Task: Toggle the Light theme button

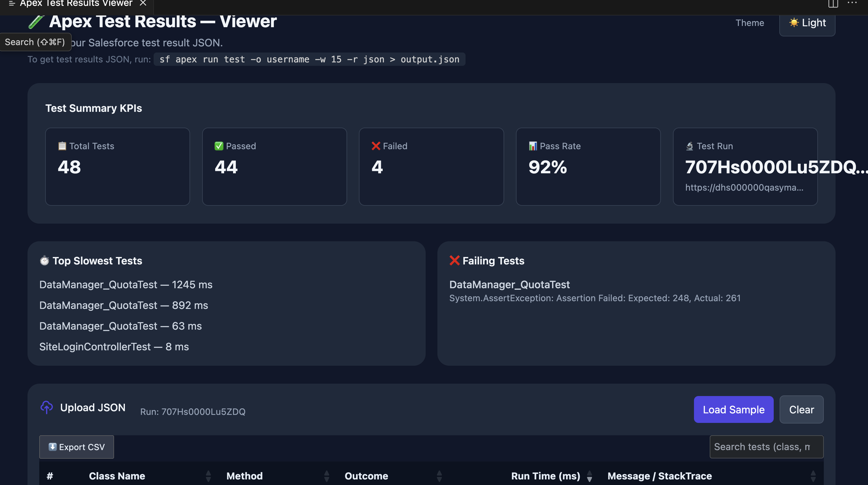Action: click(807, 23)
